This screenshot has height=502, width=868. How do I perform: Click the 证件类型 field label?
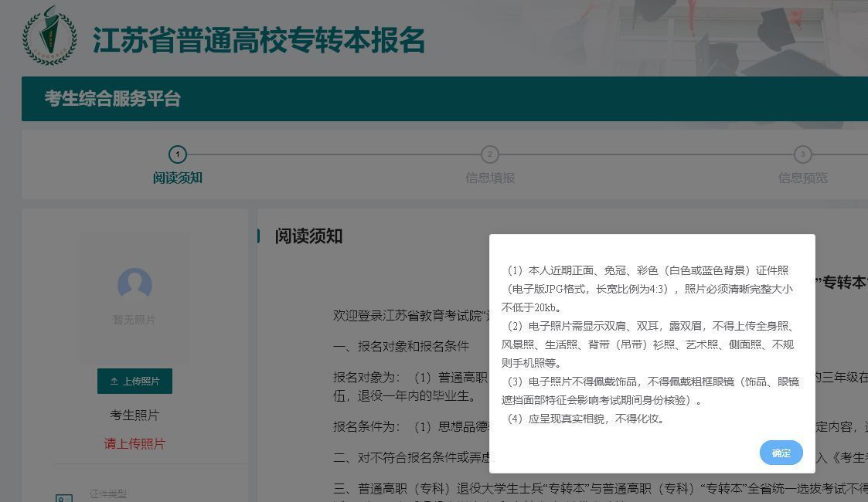click(x=107, y=494)
